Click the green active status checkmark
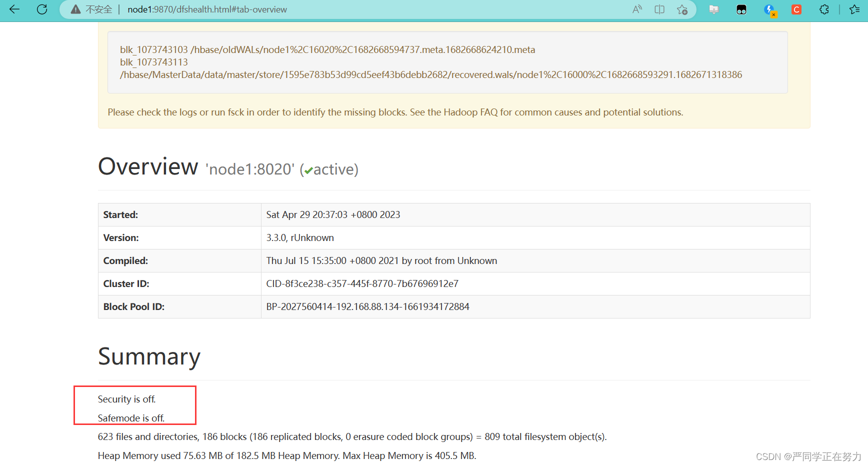 point(308,170)
